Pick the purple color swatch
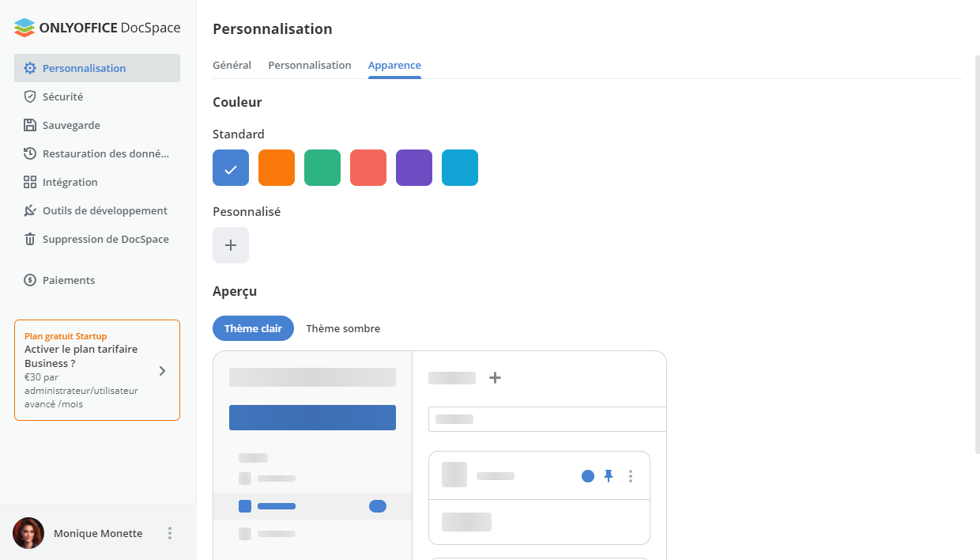 (x=414, y=168)
